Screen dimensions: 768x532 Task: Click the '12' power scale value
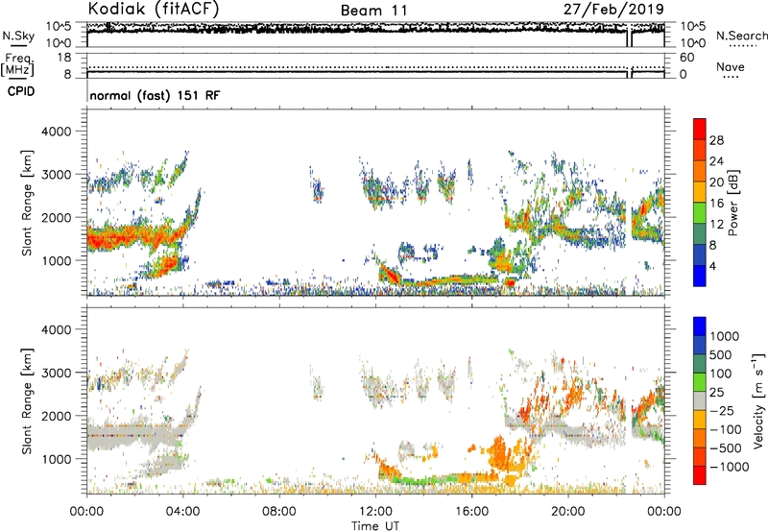tap(716, 225)
